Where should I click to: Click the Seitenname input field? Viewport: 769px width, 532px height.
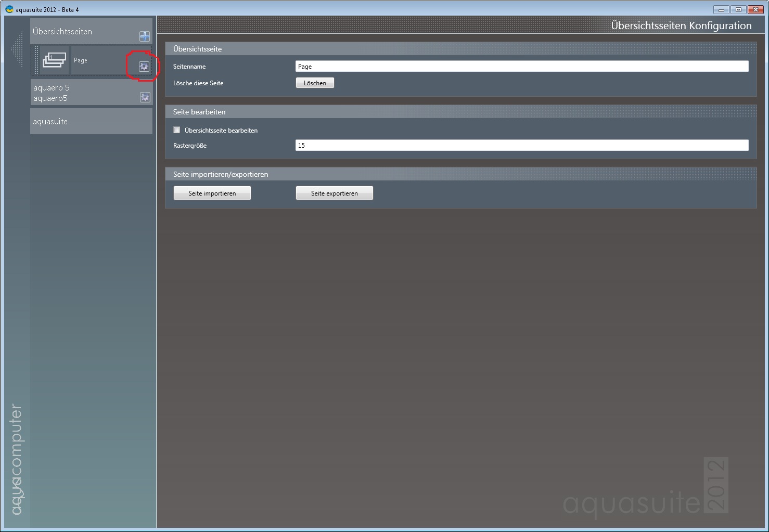(522, 67)
